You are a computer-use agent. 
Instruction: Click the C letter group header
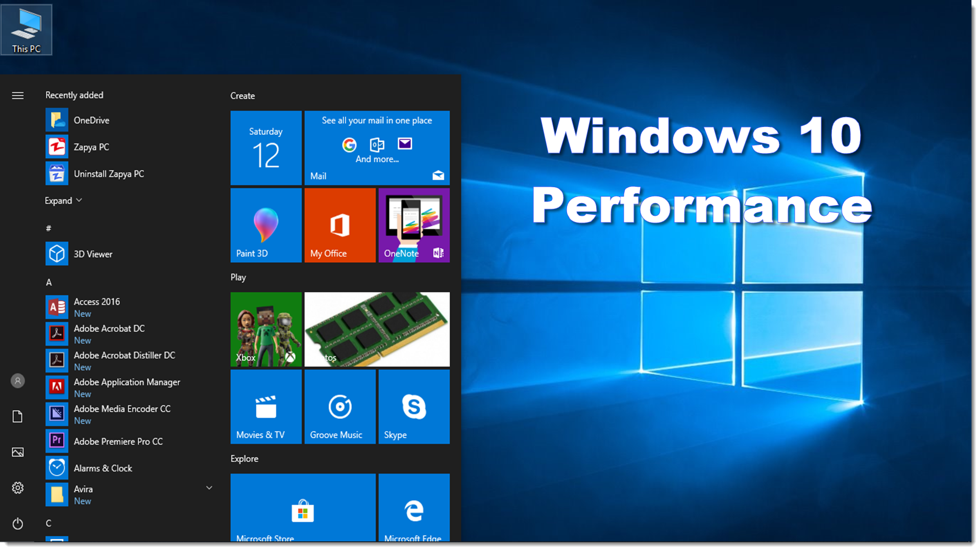tap(48, 523)
